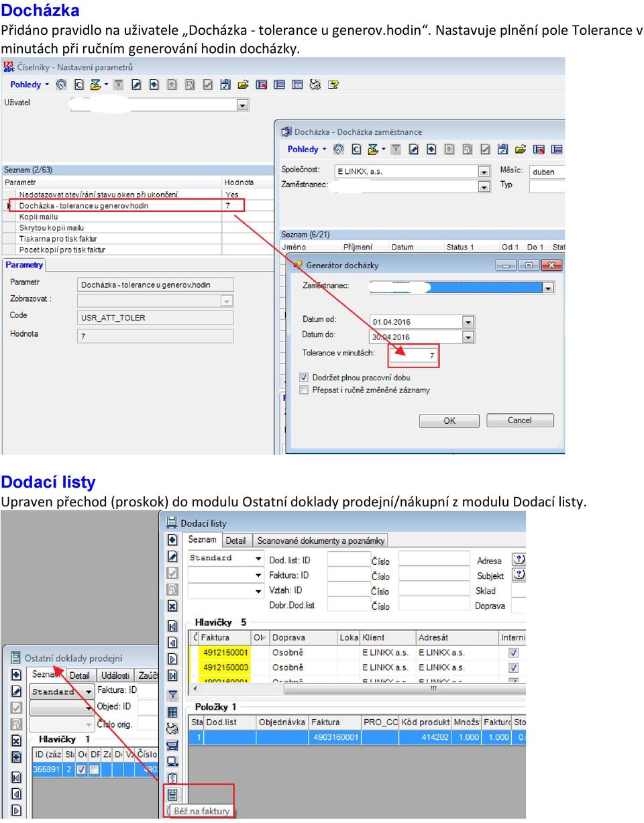The image size is (644, 823).
Task: Open Standard dropdown in Ostatní doklady prodejní
Action: [89, 691]
